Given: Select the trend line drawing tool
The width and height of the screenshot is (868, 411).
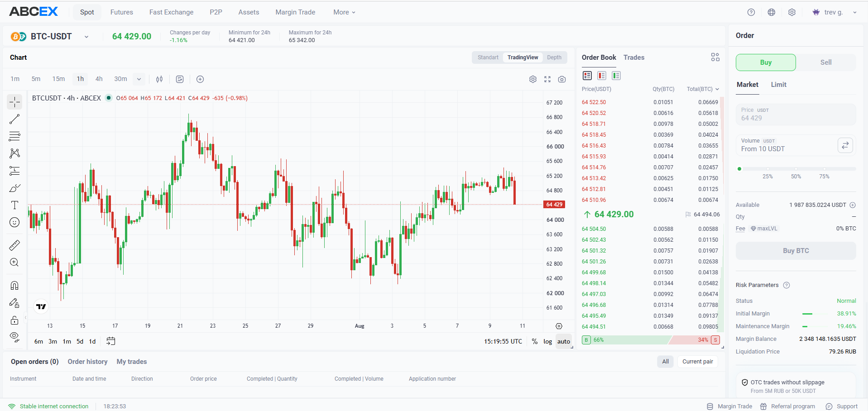Looking at the screenshot, I should point(14,119).
